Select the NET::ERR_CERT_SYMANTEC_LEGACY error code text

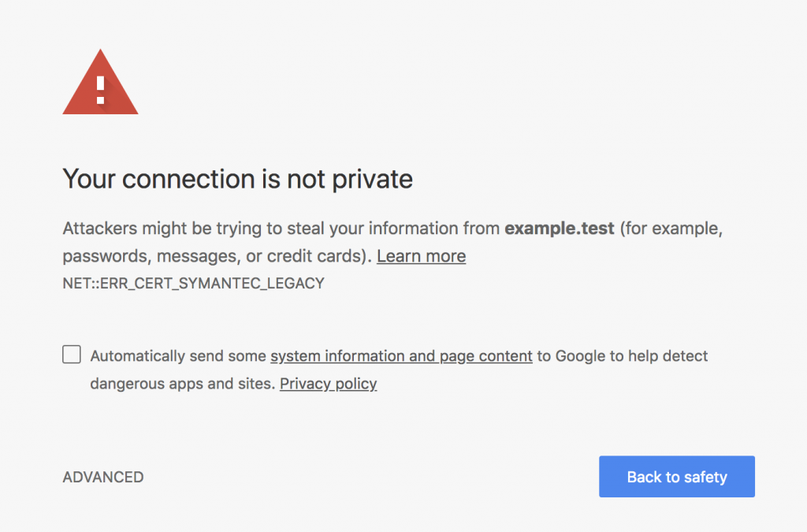tap(193, 283)
